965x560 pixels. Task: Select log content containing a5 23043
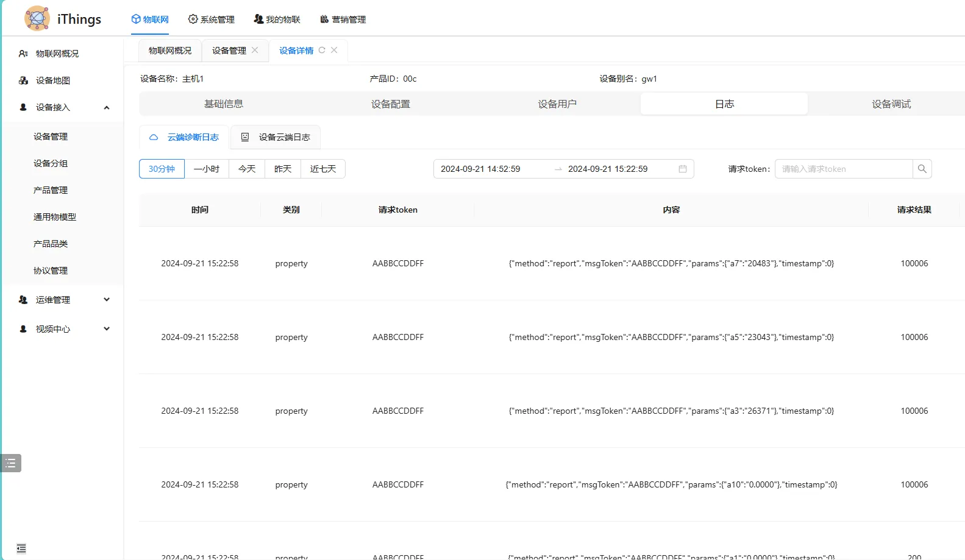(671, 337)
